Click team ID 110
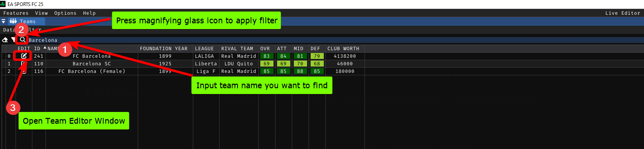Viewport: 644px width, 149px height. (39, 64)
